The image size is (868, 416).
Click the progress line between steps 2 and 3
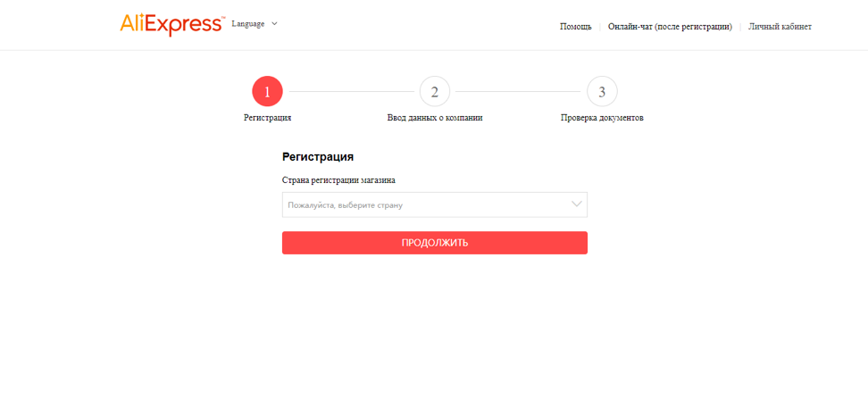point(518,91)
